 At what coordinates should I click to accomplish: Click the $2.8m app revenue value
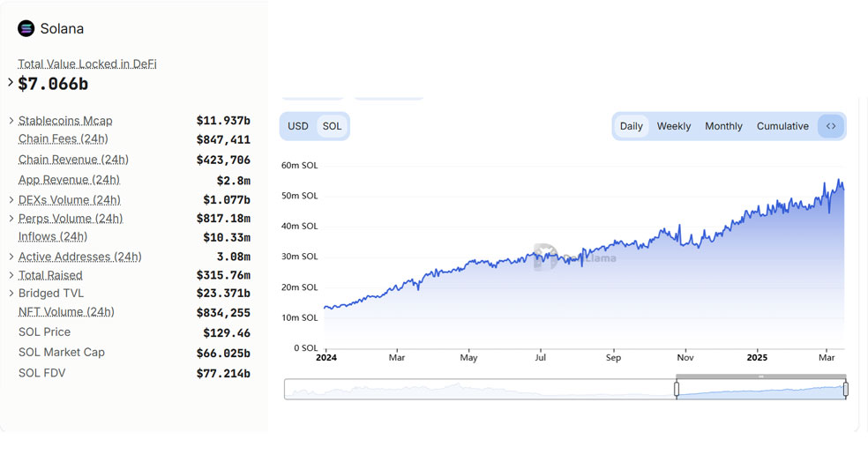[x=234, y=181]
